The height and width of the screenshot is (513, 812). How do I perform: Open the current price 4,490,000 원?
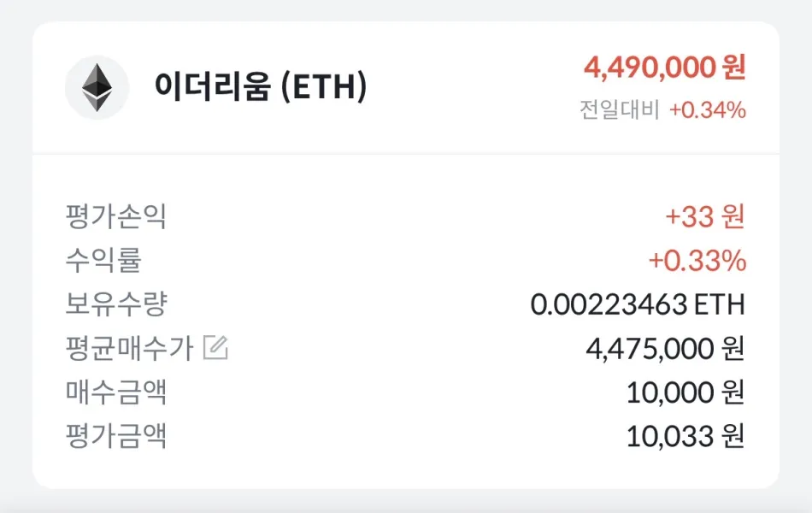[x=665, y=66]
